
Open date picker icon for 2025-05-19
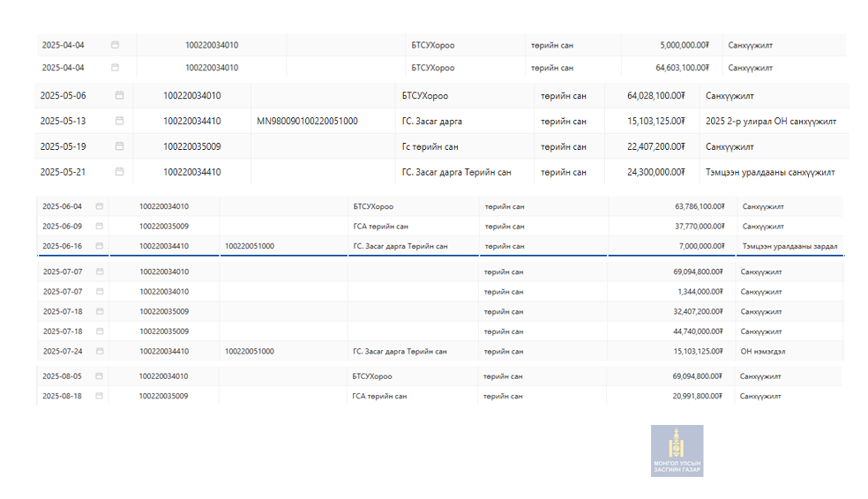click(120, 146)
